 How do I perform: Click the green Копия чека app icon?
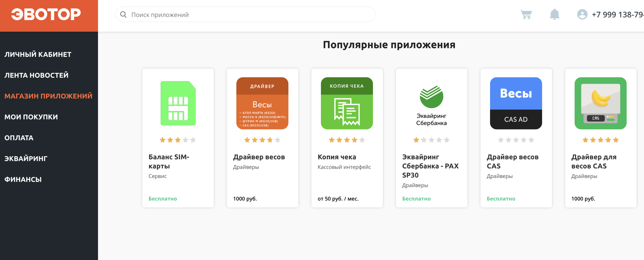click(x=347, y=103)
